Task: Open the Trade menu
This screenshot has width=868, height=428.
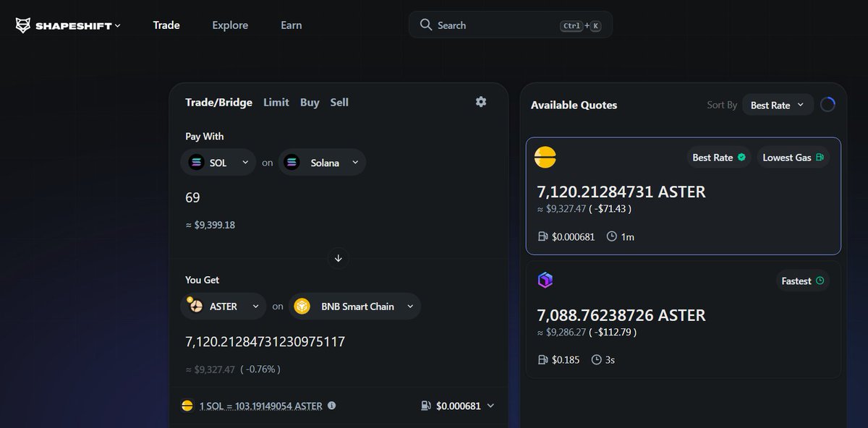Action: point(166,25)
